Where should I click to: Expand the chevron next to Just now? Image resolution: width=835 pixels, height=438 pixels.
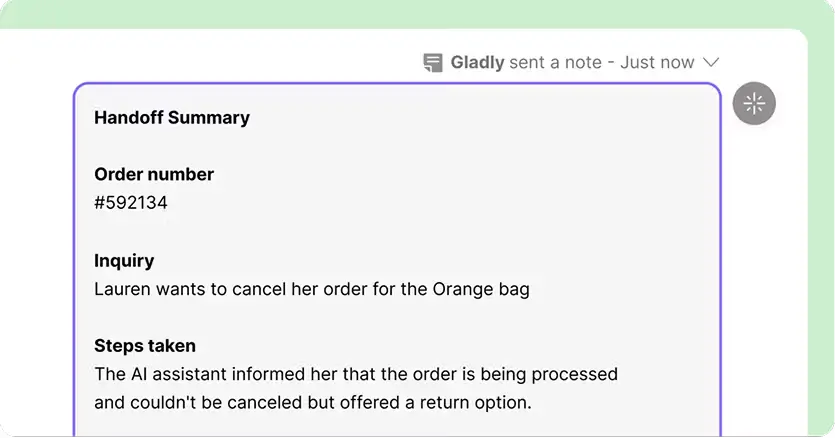click(x=711, y=62)
